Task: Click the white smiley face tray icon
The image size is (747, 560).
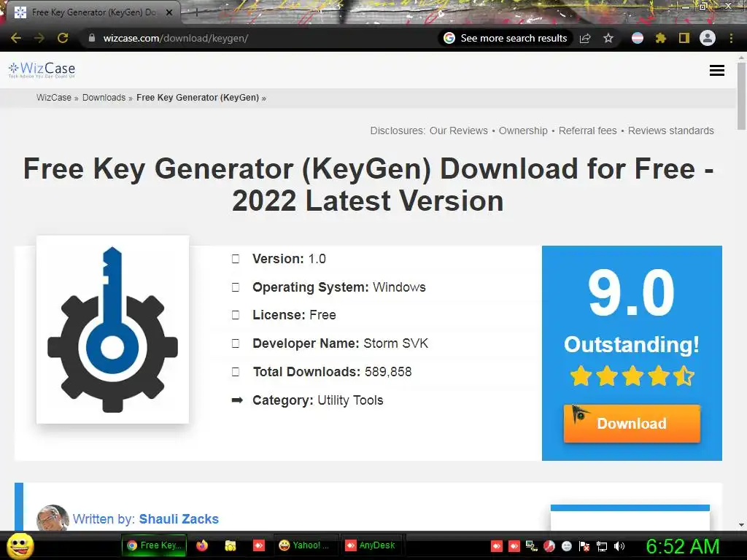Action: tap(566, 546)
